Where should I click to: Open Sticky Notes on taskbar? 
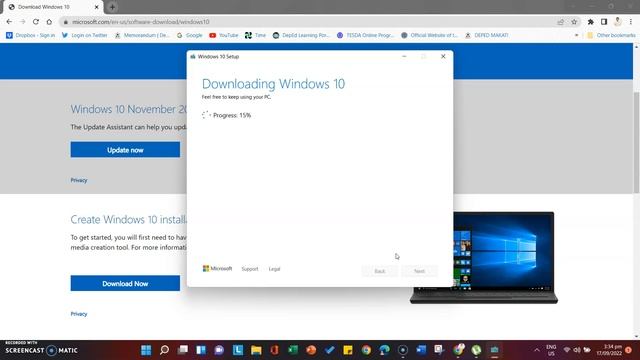pos(348,350)
